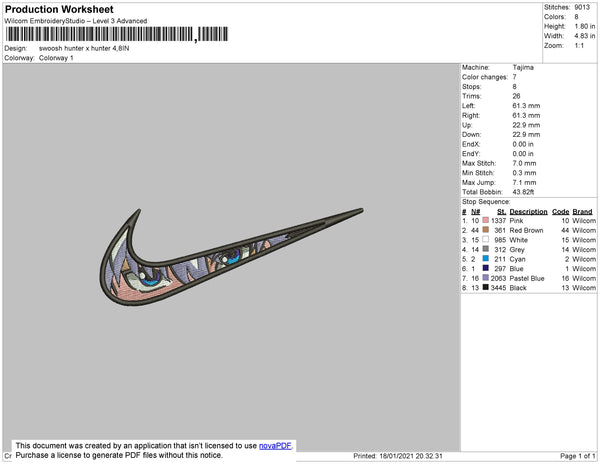
Task: Open the novaPDF hyperlink
Action: 275,446
